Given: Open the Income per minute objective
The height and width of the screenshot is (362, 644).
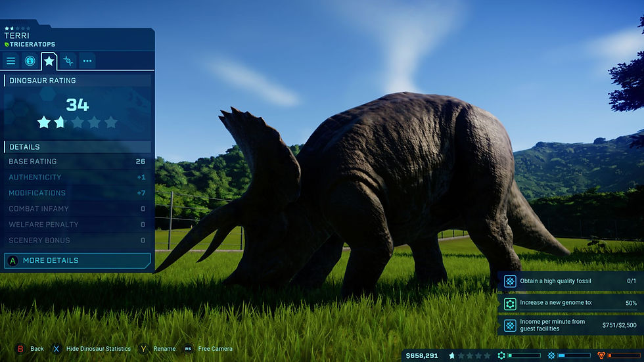Looking at the screenshot, I should click(x=570, y=325).
